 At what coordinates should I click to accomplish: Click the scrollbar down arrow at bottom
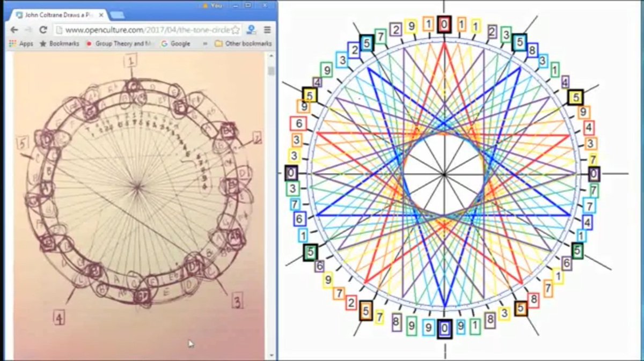271,355
